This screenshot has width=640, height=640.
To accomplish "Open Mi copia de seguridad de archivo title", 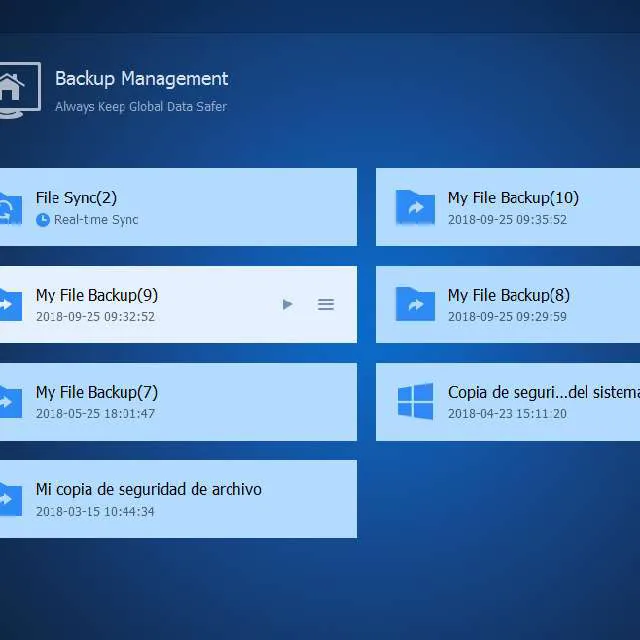I will pos(148,489).
